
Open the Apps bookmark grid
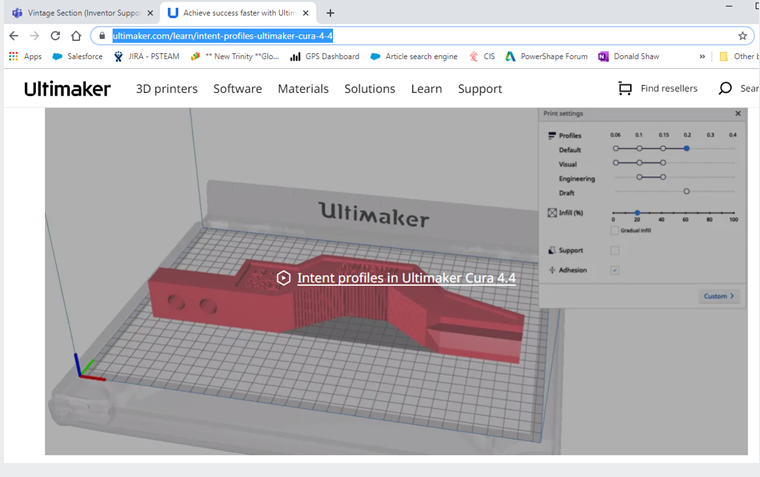point(25,56)
